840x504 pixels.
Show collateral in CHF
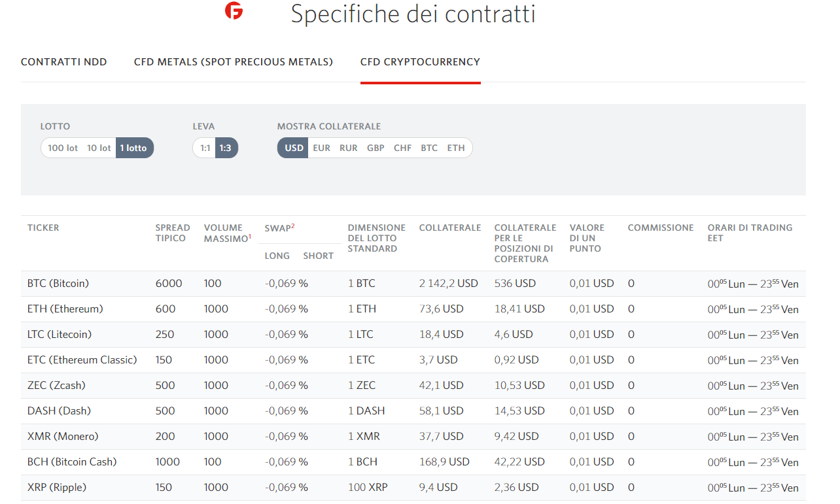403,148
